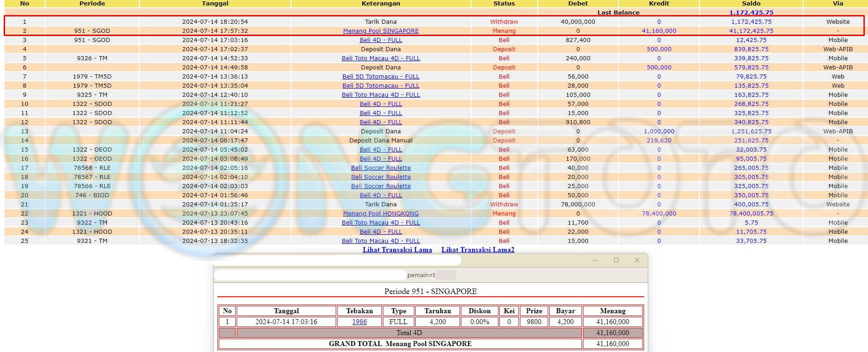Select Beli 4D - FULL at 11:21:27

381,104
